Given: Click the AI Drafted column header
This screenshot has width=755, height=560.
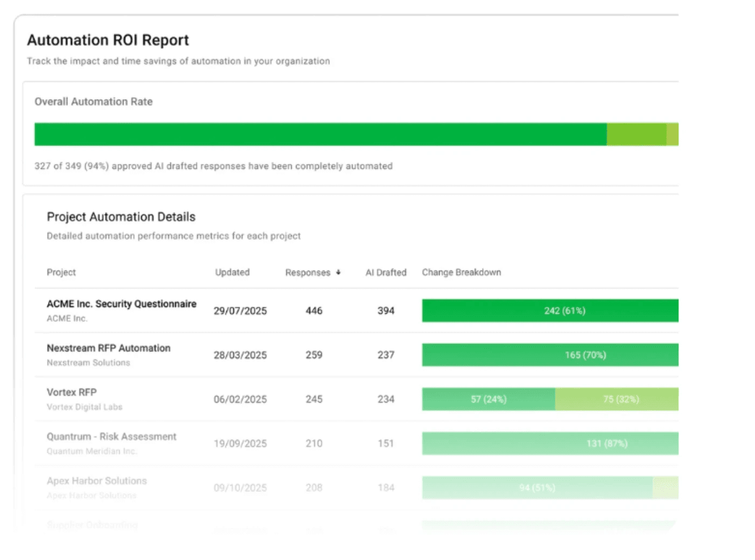Looking at the screenshot, I should coord(386,272).
